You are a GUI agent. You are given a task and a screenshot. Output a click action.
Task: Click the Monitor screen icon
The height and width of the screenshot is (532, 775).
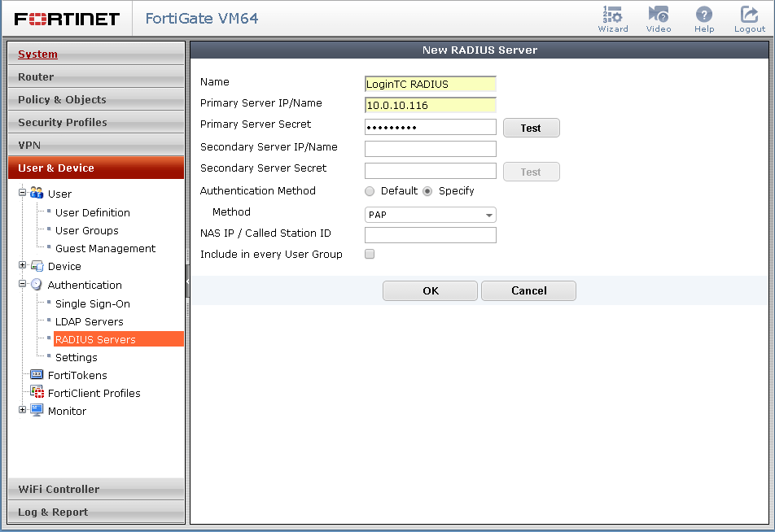point(37,411)
